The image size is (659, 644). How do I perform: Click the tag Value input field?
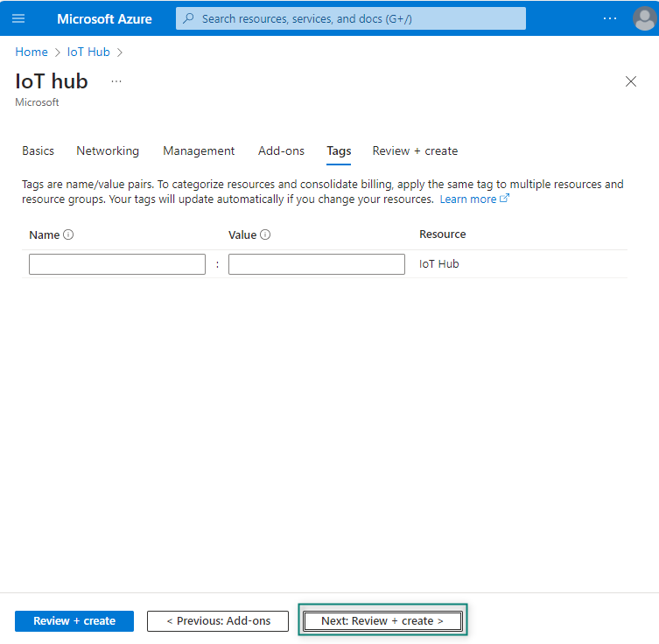317,264
